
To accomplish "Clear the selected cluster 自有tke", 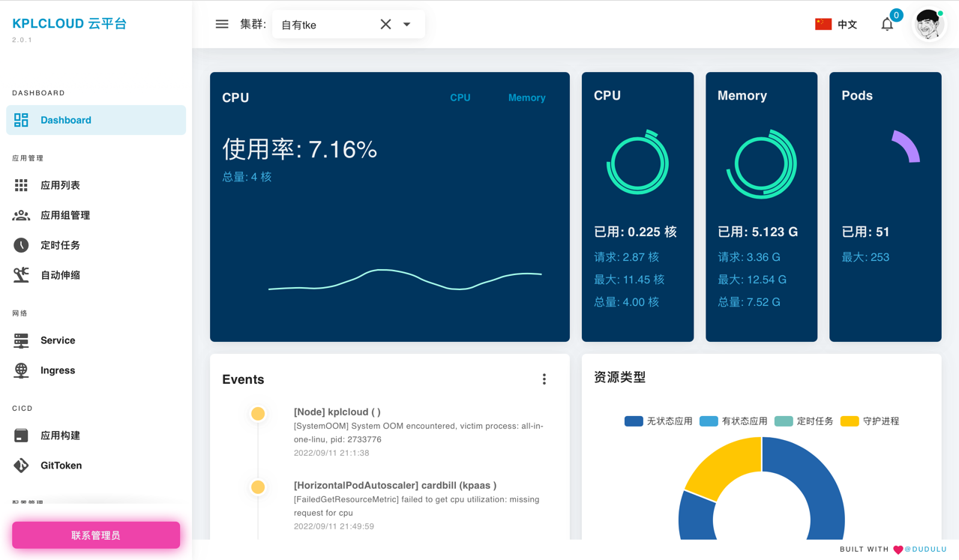I will point(385,24).
